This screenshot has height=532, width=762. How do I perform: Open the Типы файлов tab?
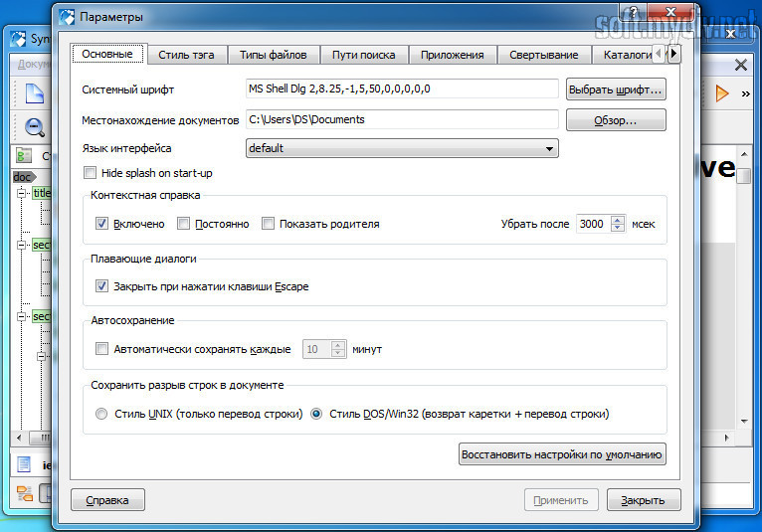click(x=273, y=55)
